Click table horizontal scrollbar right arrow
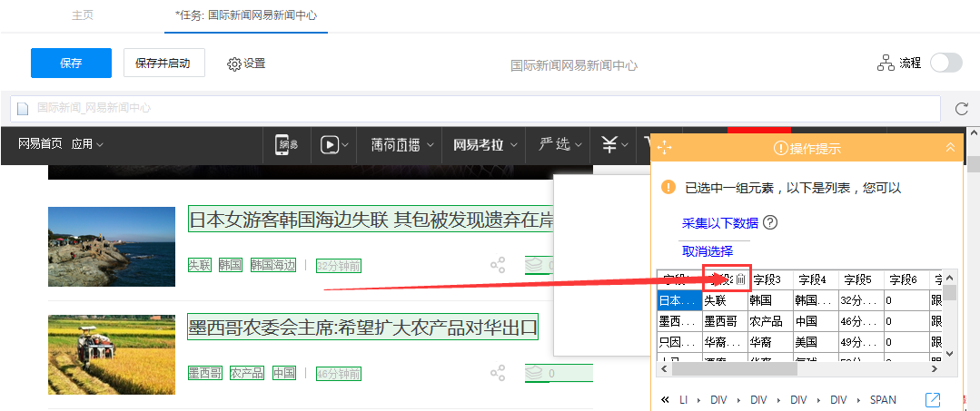This screenshot has height=411, width=980. 935,369
